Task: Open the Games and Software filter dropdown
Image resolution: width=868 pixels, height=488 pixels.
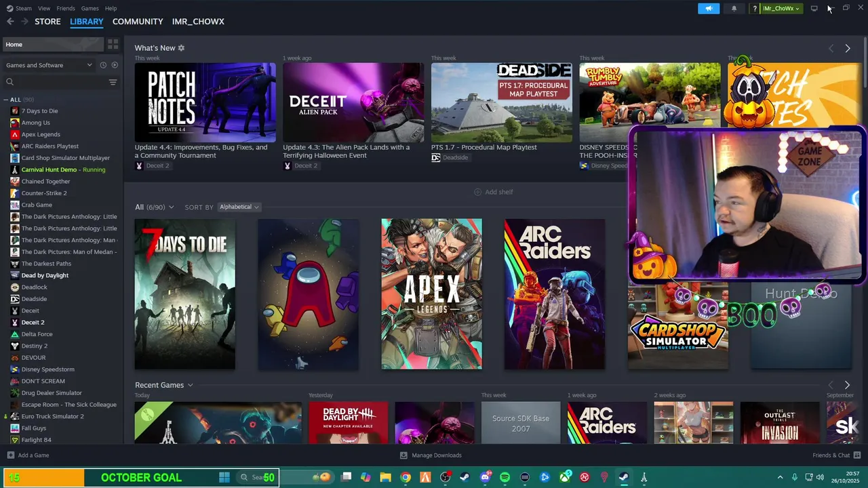Action: tap(49, 65)
